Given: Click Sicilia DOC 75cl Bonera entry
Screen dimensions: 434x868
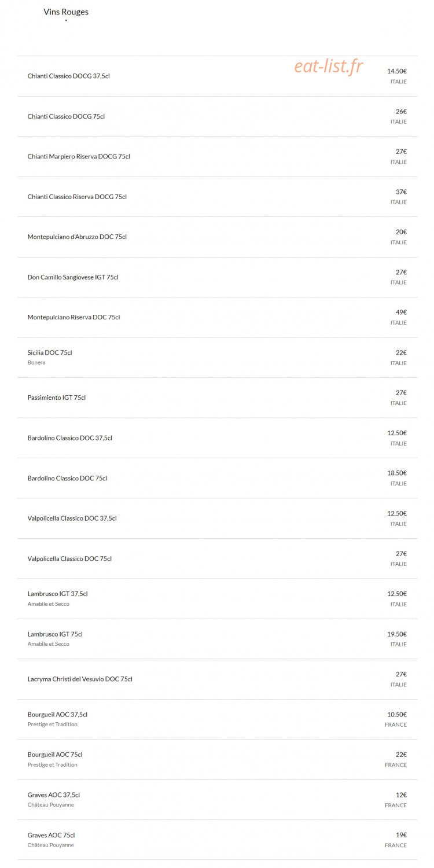Looking at the screenshot, I should 217,358.
